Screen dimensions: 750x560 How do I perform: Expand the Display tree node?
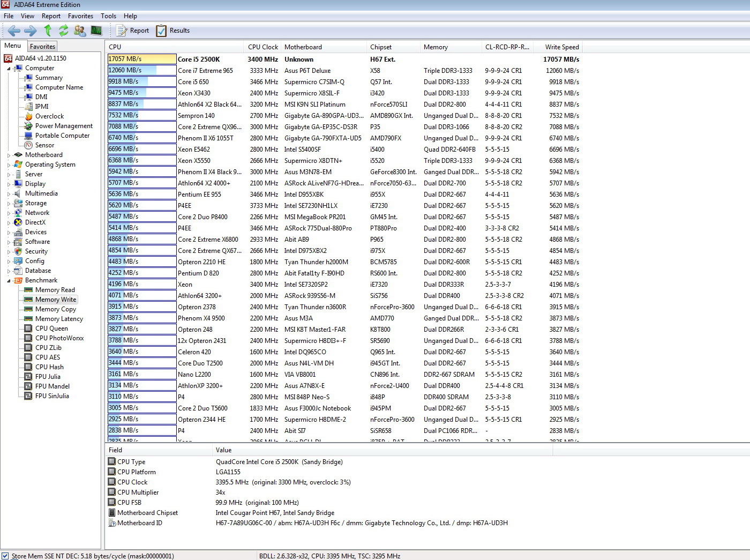click(x=9, y=184)
